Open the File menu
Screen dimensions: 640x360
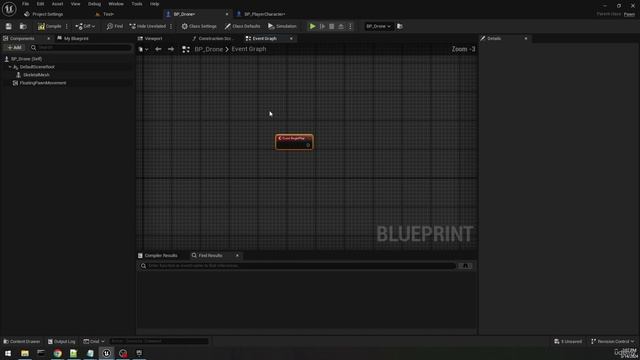[x=25, y=4]
